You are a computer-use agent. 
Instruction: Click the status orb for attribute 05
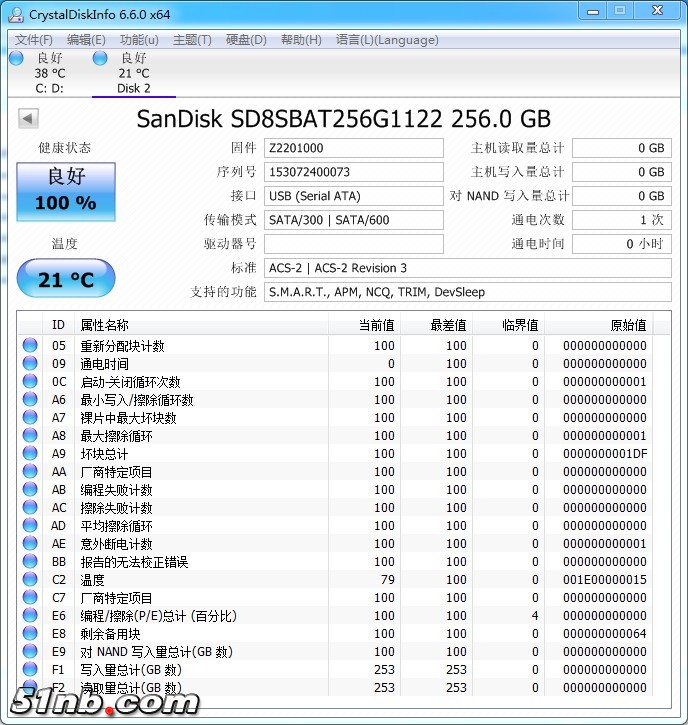pos(30,346)
